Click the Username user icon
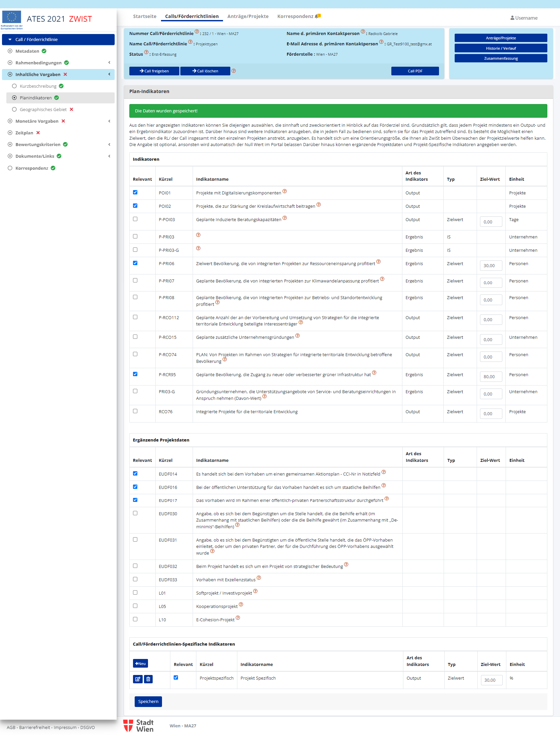This screenshot has height=736, width=560. point(512,18)
